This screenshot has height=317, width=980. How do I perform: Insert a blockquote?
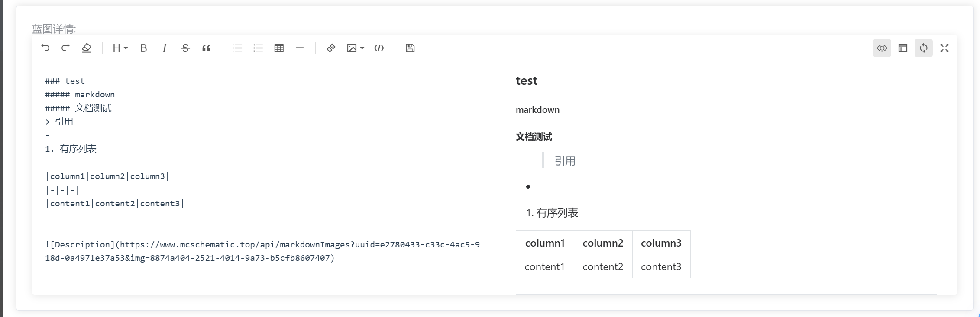click(206, 48)
